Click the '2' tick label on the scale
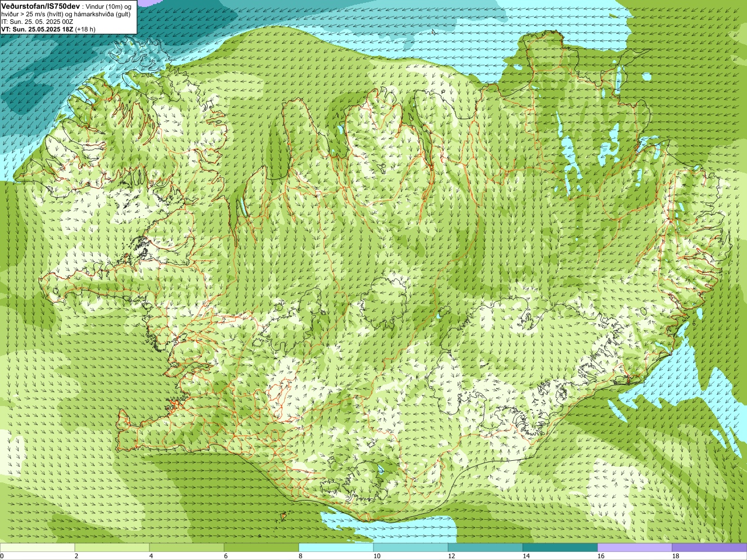This screenshot has width=747, height=560. (x=76, y=556)
